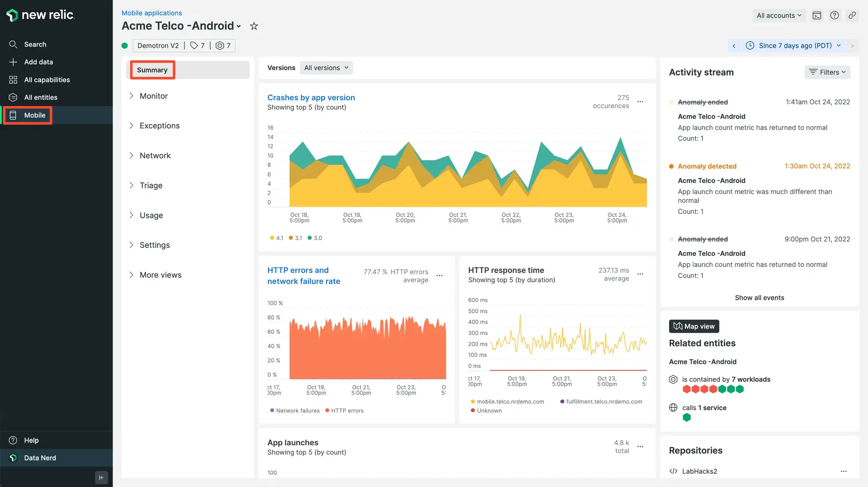Select All entities in the left sidebar

[x=41, y=97]
